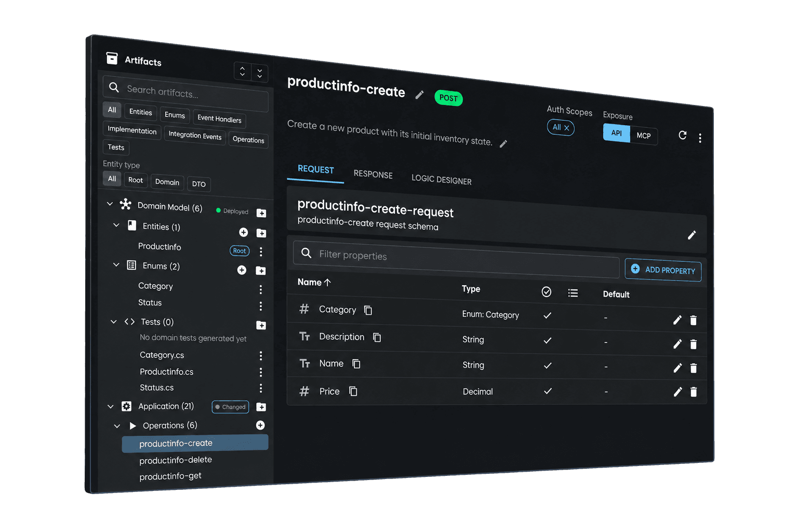Add a new enum with plus circle
Image resolution: width=798 pixels, height=532 pixels.
pyautogui.click(x=242, y=270)
